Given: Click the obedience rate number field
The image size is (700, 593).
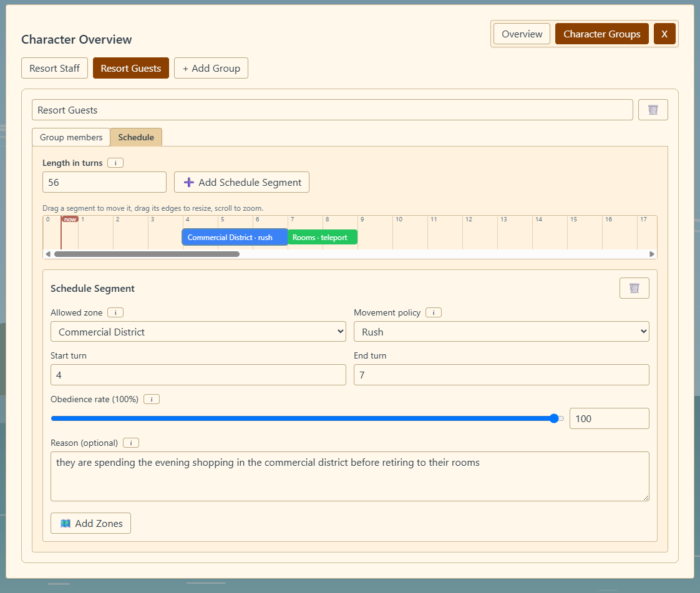Looking at the screenshot, I should pyautogui.click(x=610, y=418).
